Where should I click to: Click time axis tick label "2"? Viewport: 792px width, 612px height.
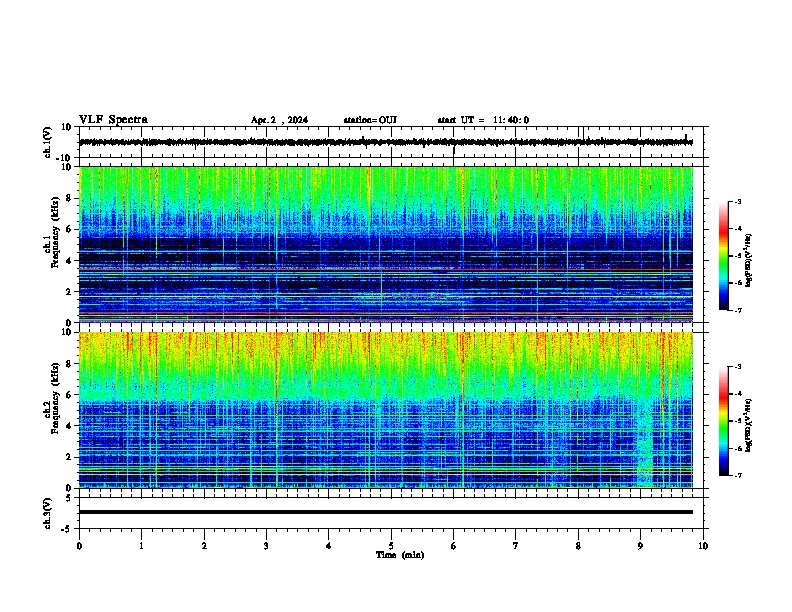(x=204, y=546)
